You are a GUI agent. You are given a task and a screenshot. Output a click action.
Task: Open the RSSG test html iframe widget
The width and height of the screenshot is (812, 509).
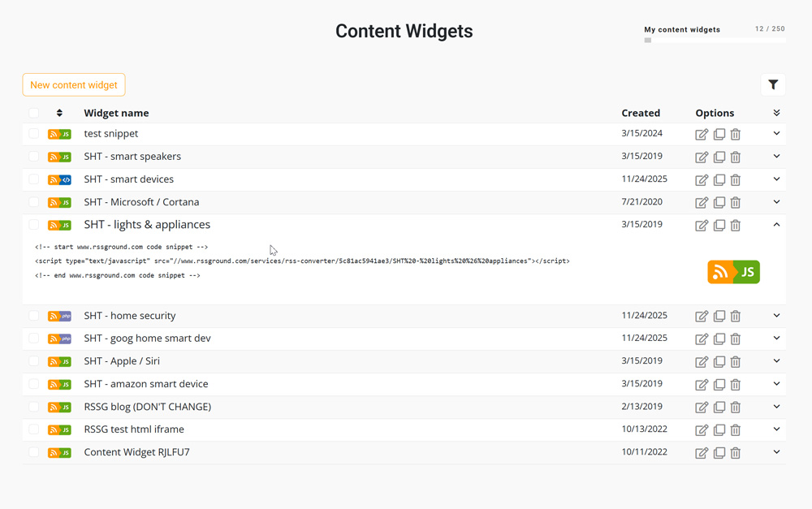pyautogui.click(x=134, y=429)
